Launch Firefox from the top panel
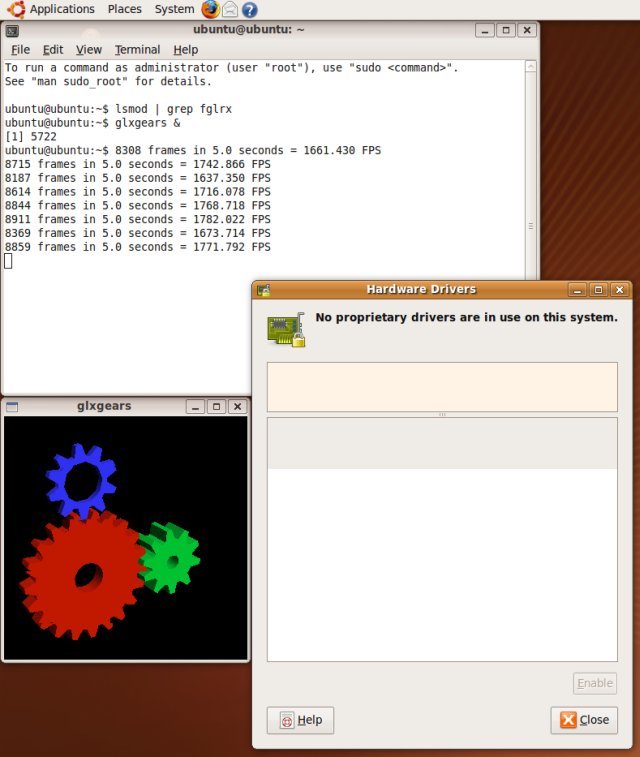 (210, 9)
